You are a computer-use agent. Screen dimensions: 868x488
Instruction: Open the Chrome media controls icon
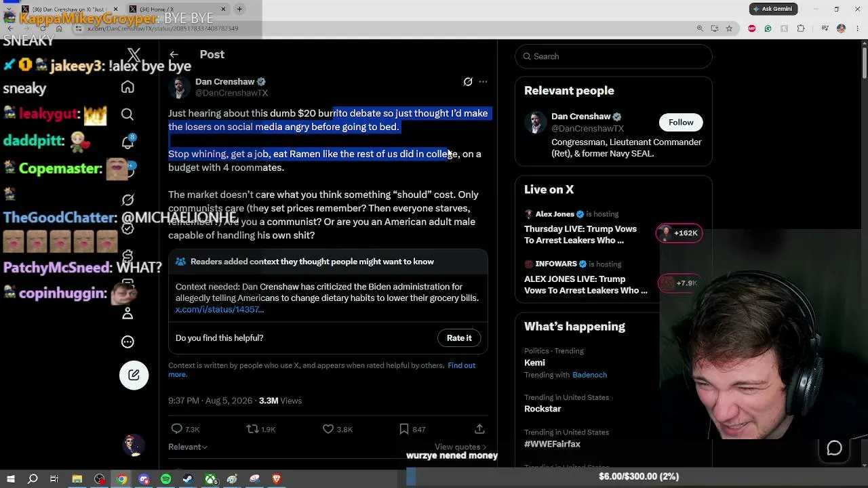click(x=825, y=28)
